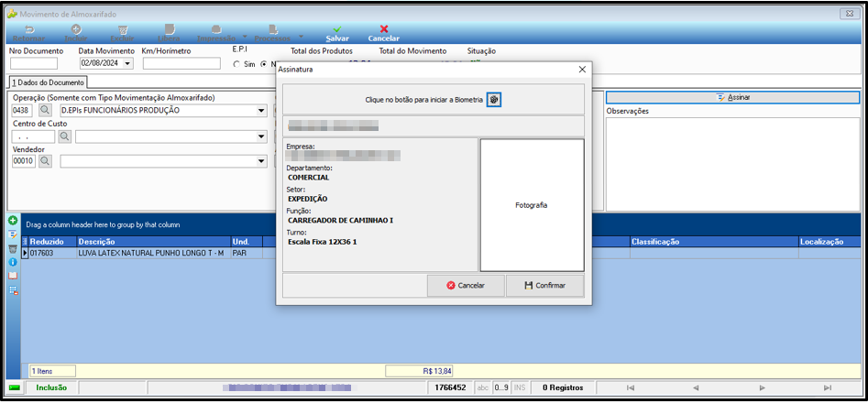Screen dimensions: 868x403
Task: Sort by the Reduzido column header
Action: pos(52,242)
